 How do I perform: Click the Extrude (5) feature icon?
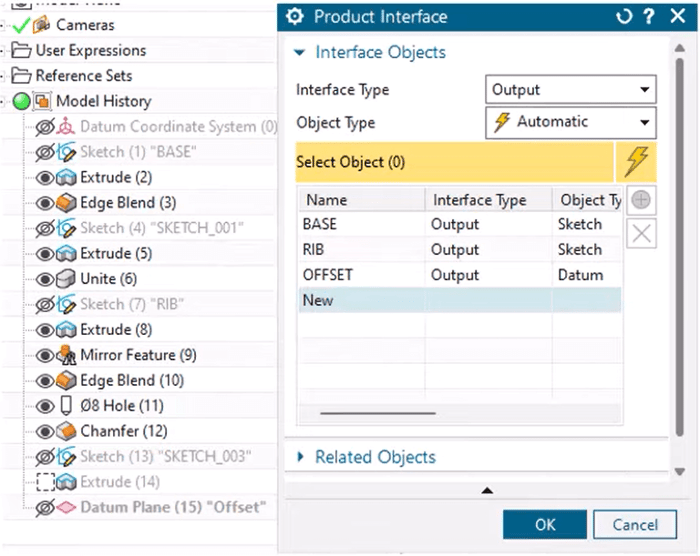(66, 254)
